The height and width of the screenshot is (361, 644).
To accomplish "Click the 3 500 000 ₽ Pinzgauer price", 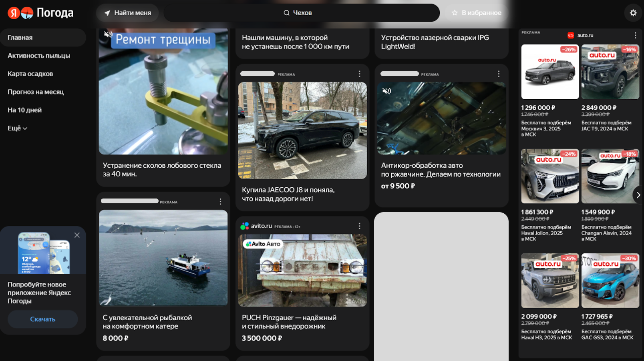I will pyautogui.click(x=262, y=338).
